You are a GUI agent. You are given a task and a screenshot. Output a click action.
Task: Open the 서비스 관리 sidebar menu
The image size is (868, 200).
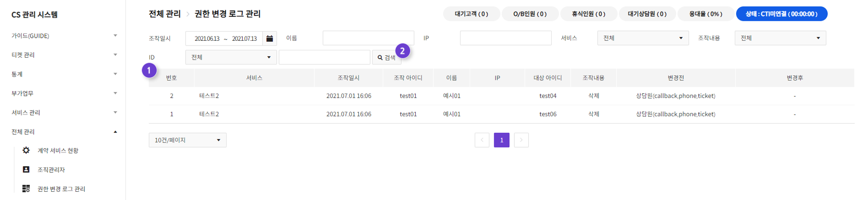point(64,112)
